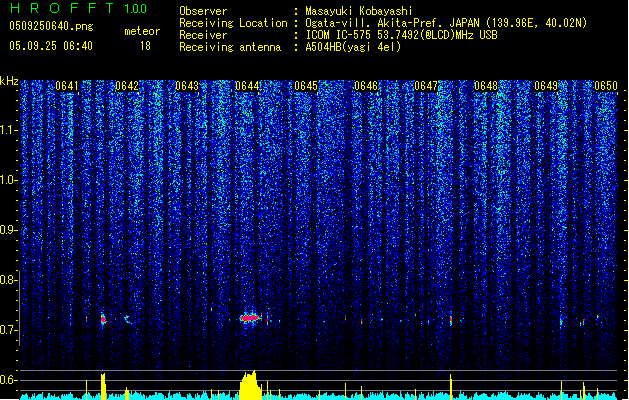This screenshot has height=400, width=629.
Task: Click the 0642 time marker
Action: (x=127, y=86)
